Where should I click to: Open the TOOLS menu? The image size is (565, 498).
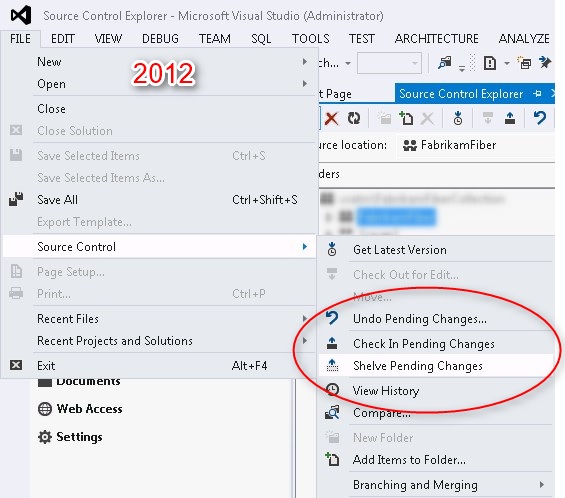point(310,39)
